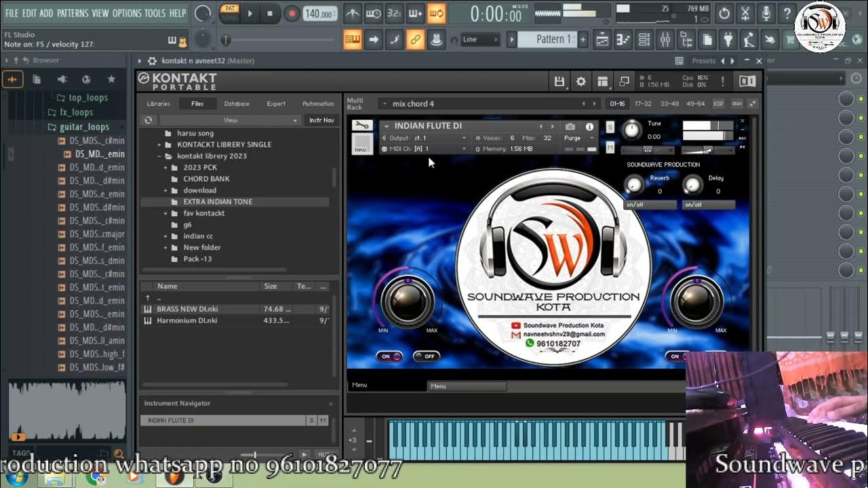Start playback with the FL Studio play button
The height and width of the screenshot is (488, 868).
(250, 14)
